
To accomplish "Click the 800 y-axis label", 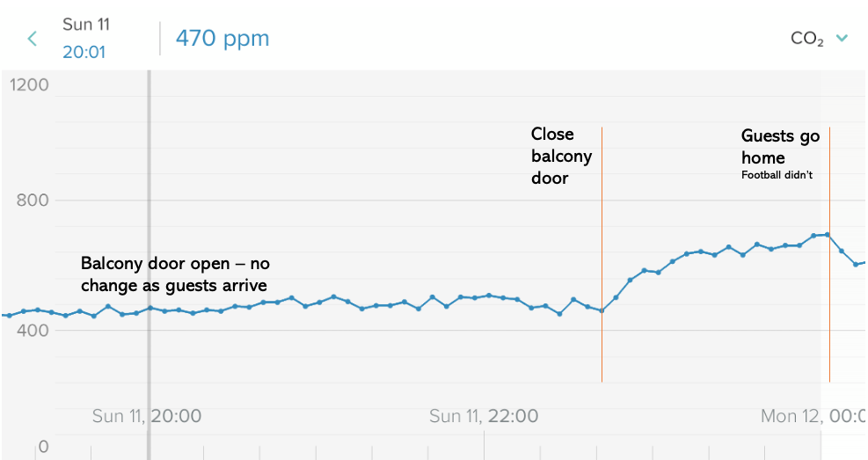I will (33, 200).
